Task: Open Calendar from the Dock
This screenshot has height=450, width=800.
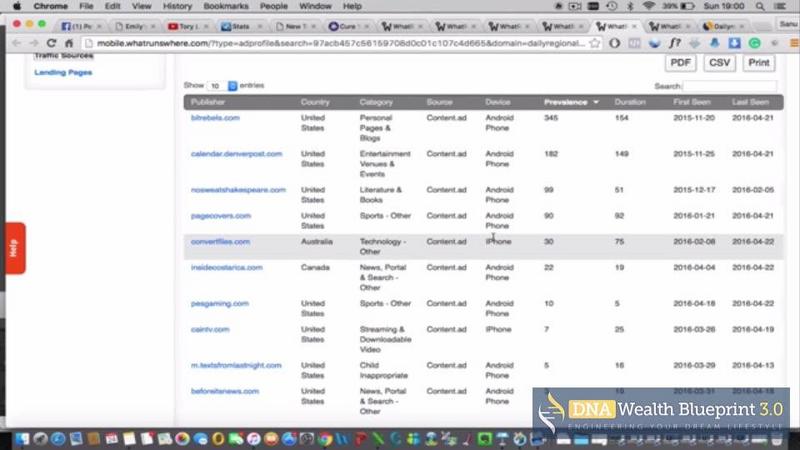Action: tap(112, 439)
